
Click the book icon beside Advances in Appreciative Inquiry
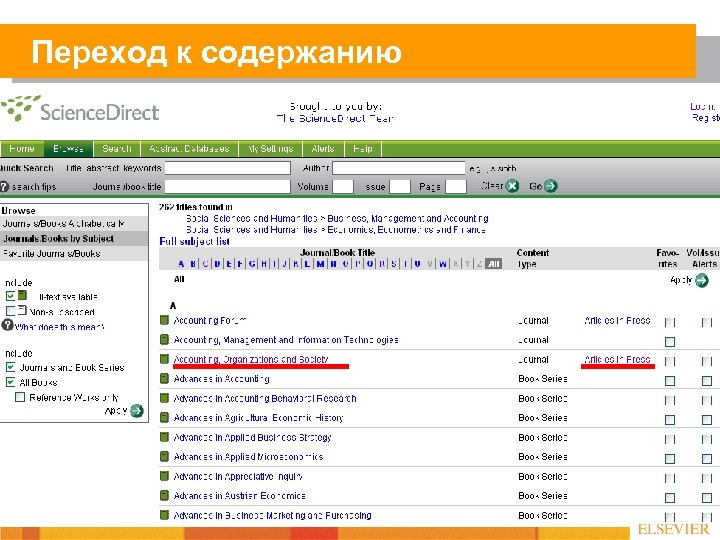164,476
